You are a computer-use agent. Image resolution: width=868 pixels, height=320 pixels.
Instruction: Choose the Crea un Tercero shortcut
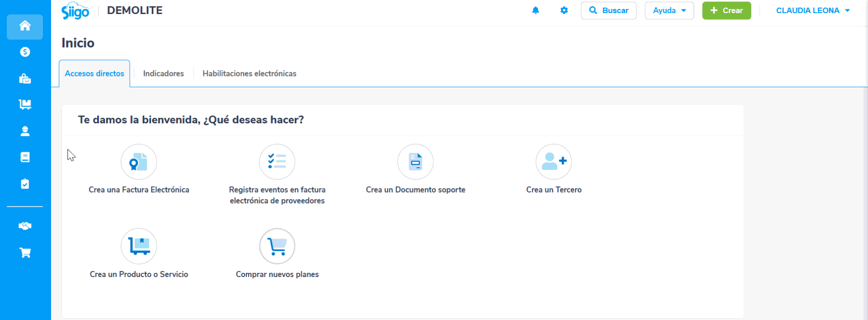click(x=553, y=162)
